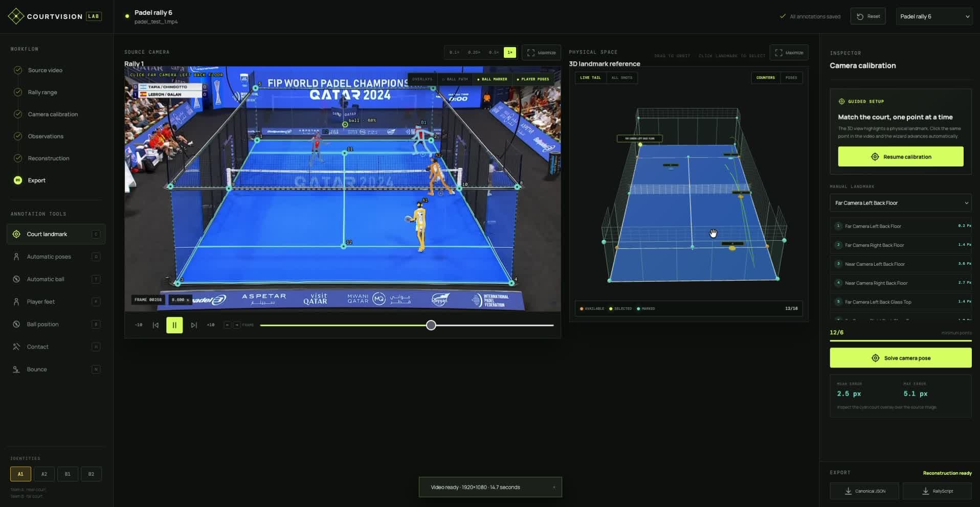Jump to the Reconstruction workflow step
This screenshot has height=507, width=980.
(49, 158)
